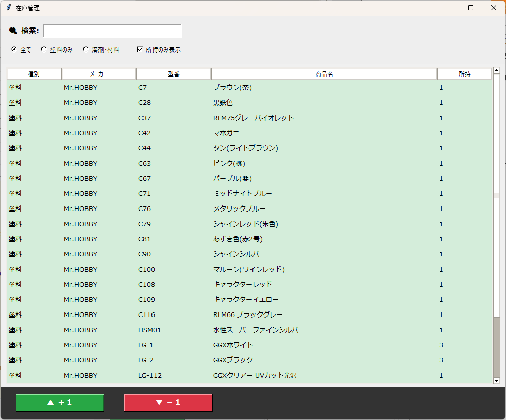Sort by the 型番 column header

tap(174, 74)
